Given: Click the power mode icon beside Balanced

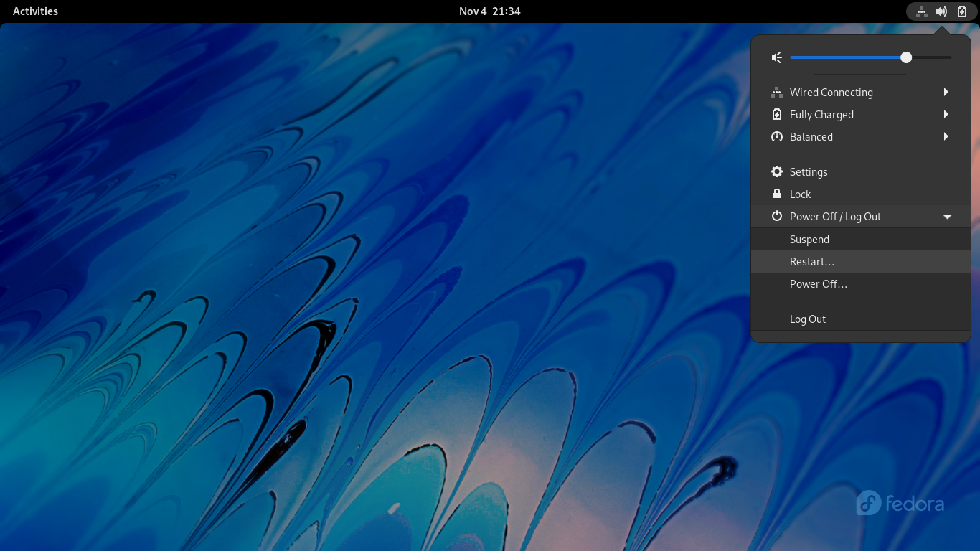Looking at the screenshot, I should pyautogui.click(x=776, y=136).
